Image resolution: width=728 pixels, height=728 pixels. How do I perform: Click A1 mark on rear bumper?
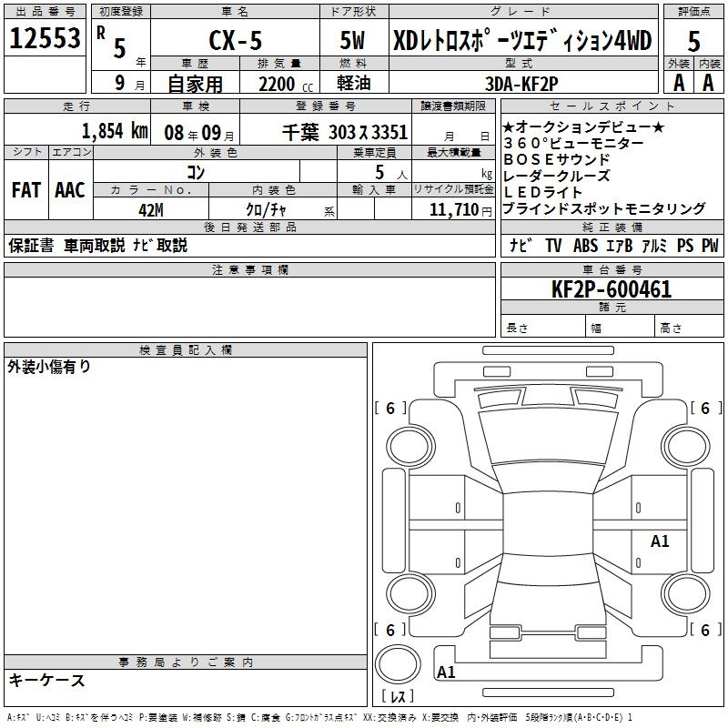point(446,672)
